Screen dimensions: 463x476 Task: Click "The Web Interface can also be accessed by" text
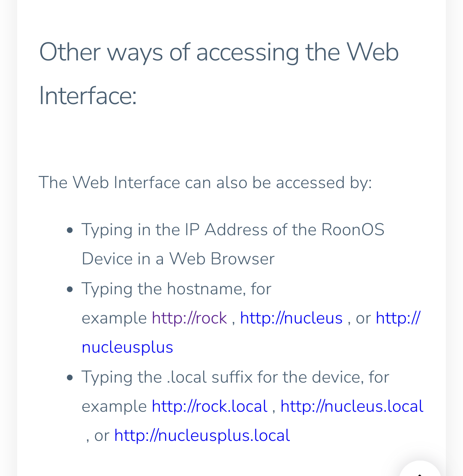pos(205,183)
